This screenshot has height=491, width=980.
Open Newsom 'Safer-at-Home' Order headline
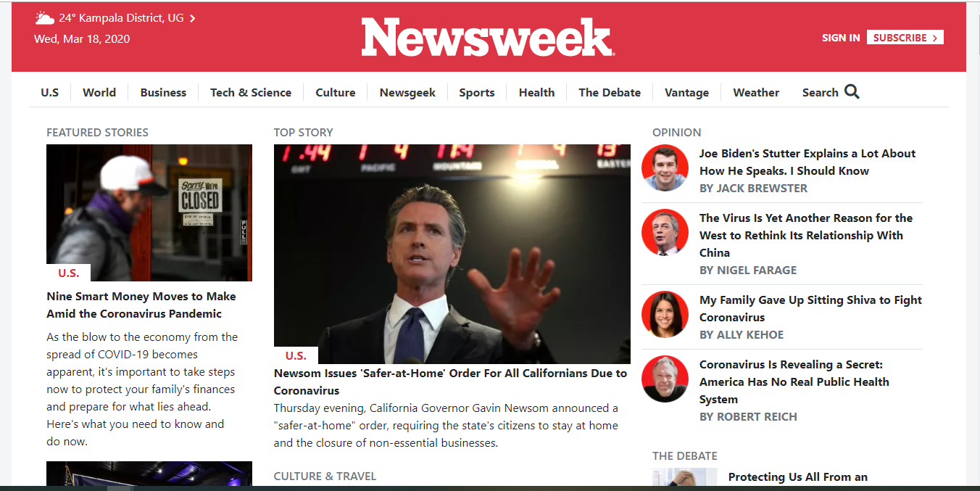(450, 381)
